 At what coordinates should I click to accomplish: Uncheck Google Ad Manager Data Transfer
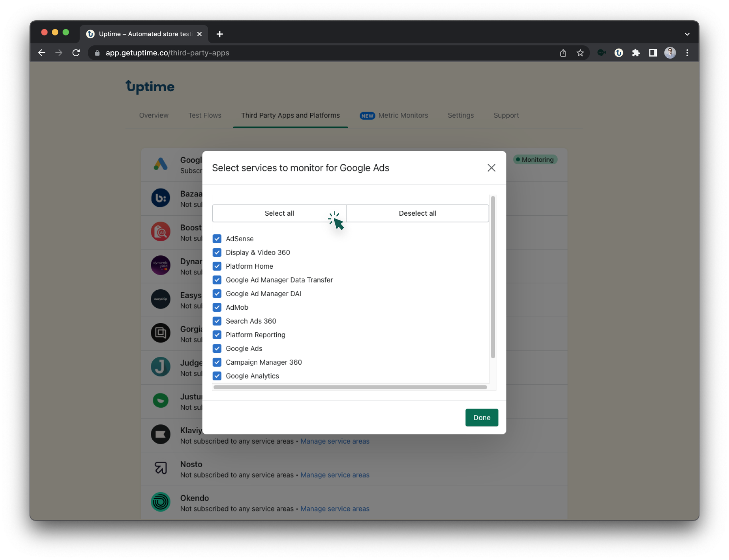[217, 280]
